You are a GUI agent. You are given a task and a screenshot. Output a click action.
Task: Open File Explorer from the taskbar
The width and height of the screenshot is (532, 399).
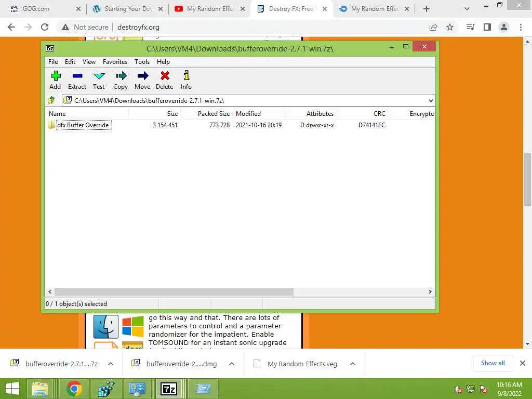[40, 389]
